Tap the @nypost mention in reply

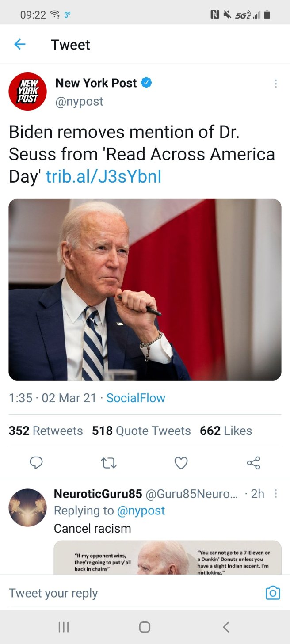click(x=141, y=511)
